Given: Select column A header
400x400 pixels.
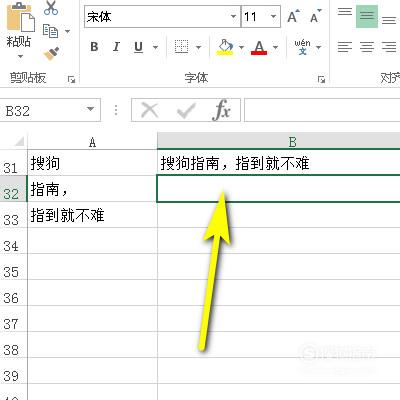Looking at the screenshot, I should [x=92, y=142].
